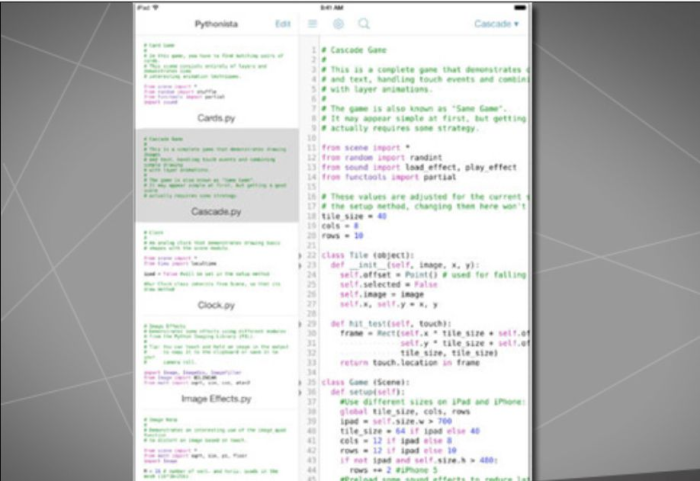Click the Pythonista title in the header
This screenshot has width=700, height=481.
tap(216, 24)
